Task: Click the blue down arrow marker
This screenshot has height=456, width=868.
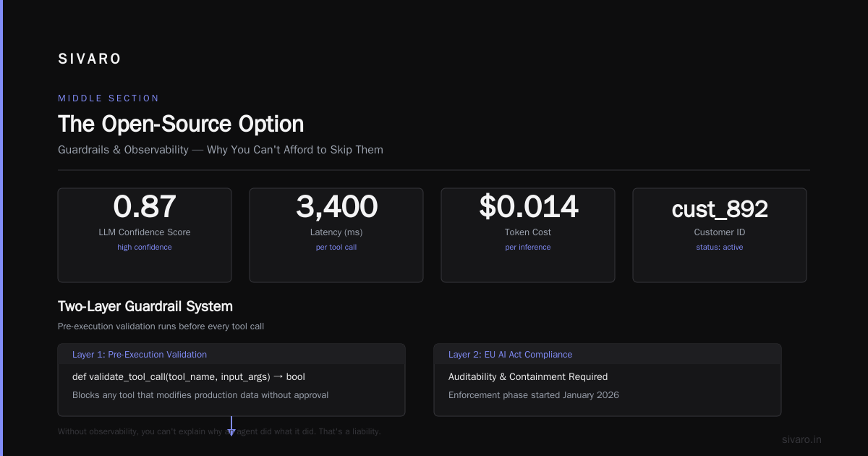Action: coord(231,426)
